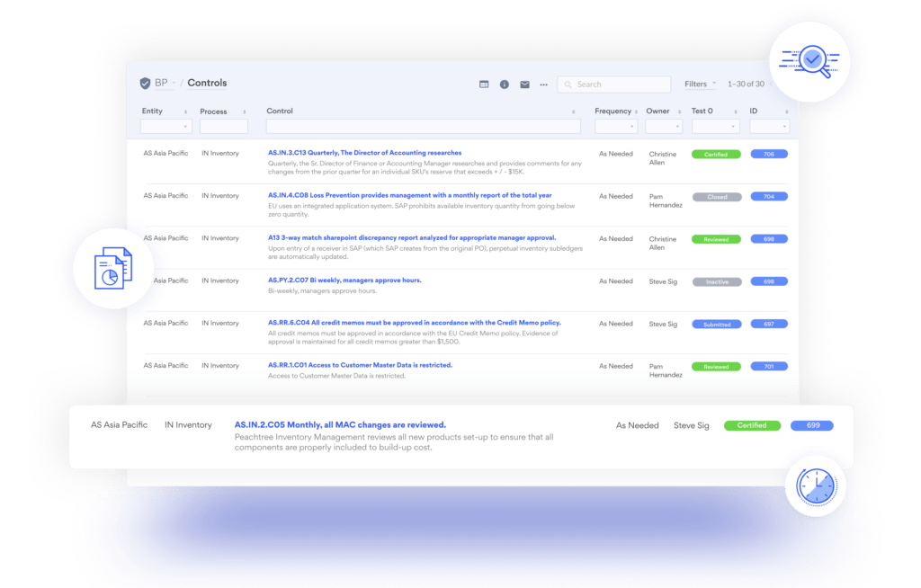
Task: Click the Certified status badge for ID 699
Action: pyautogui.click(x=751, y=425)
